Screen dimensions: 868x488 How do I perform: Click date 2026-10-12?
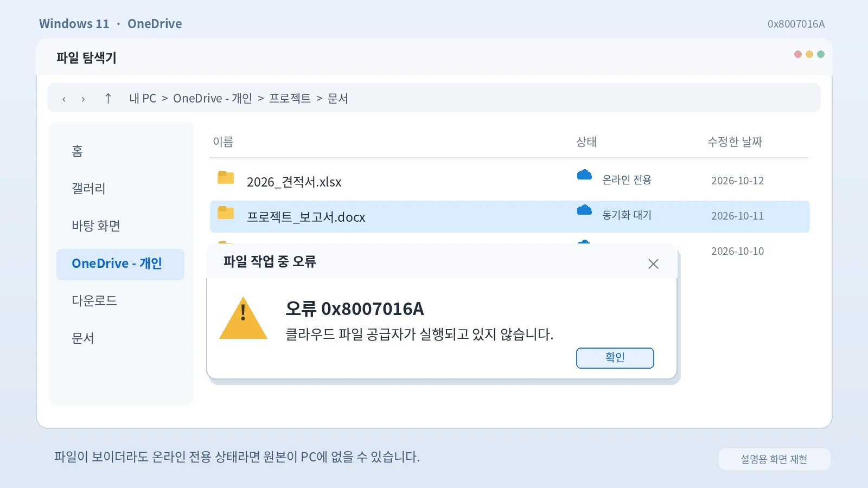pos(737,181)
